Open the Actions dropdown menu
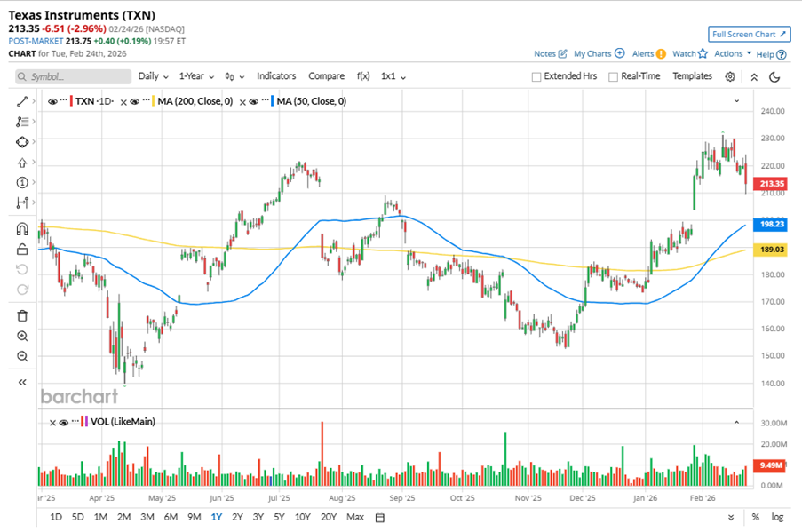The height and width of the screenshot is (532, 802). [733, 53]
